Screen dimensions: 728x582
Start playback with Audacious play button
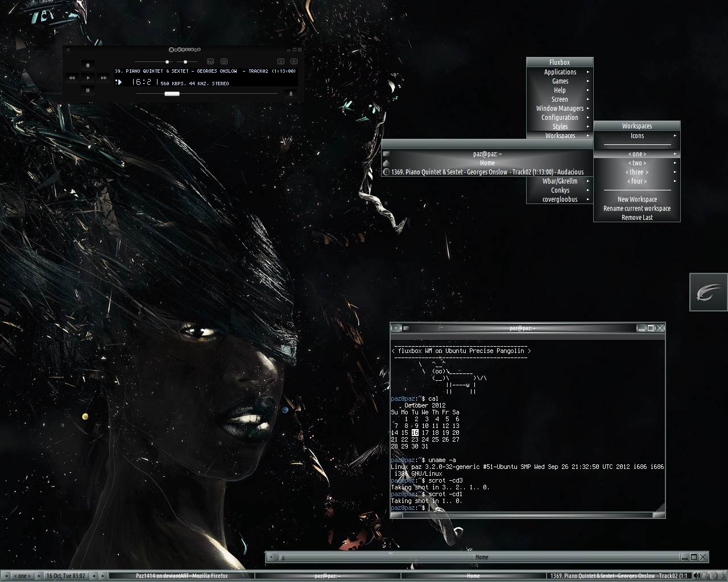click(x=88, y=77)
